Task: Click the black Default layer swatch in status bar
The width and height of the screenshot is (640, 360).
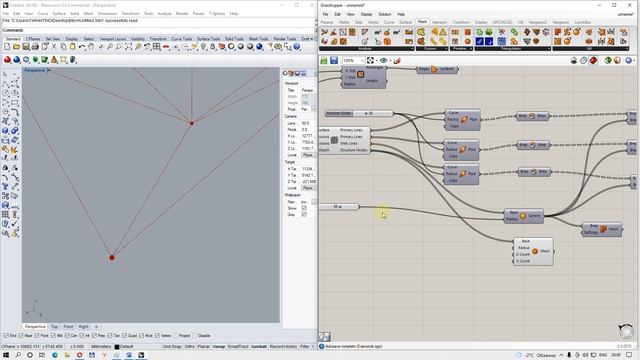Action: pos(117,347)
